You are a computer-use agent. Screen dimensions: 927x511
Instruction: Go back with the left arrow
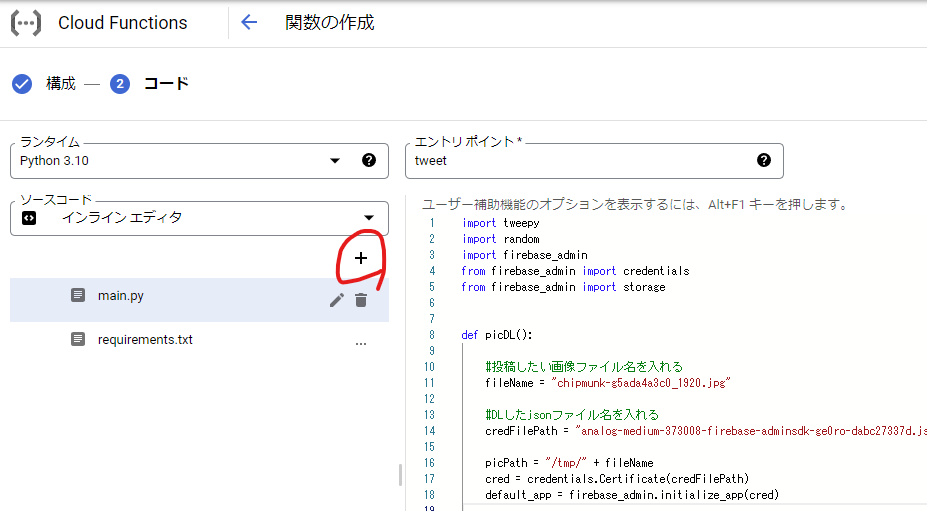[249, 22]
